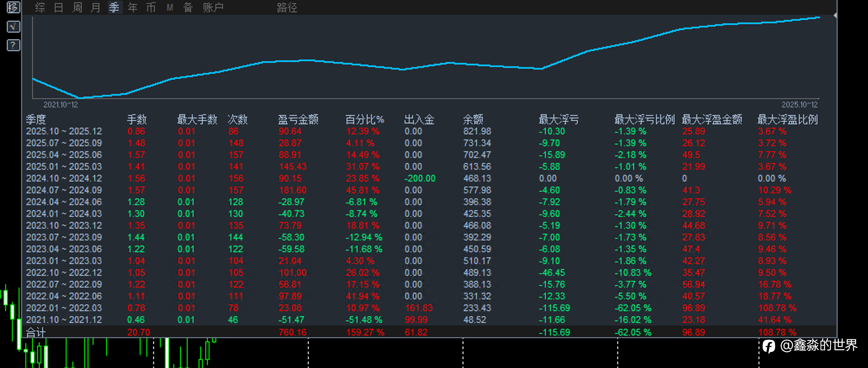Click the 45.81 % percentage value
The image size is (868, 368).
pos(363,190)
